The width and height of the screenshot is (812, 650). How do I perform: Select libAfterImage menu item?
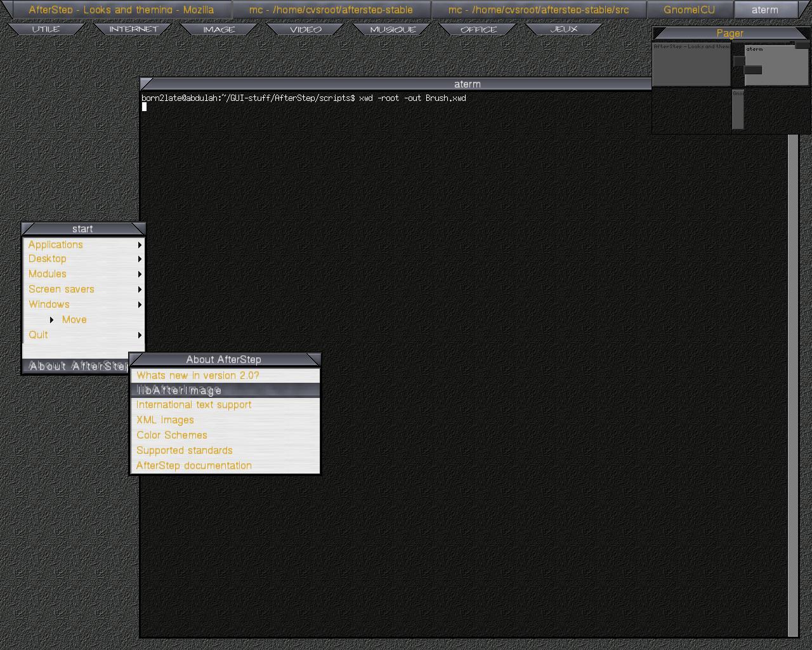click(225, 390)
